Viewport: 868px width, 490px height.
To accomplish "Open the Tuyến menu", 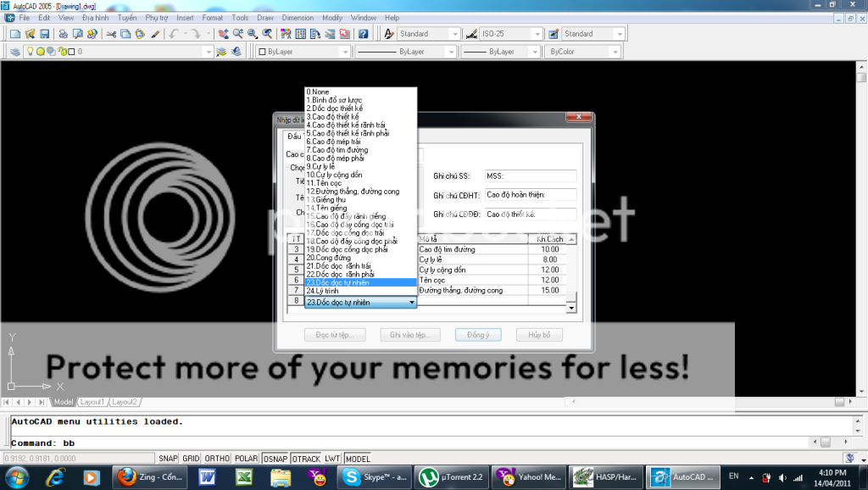I will pyautogui.click(x=127, y=18).
